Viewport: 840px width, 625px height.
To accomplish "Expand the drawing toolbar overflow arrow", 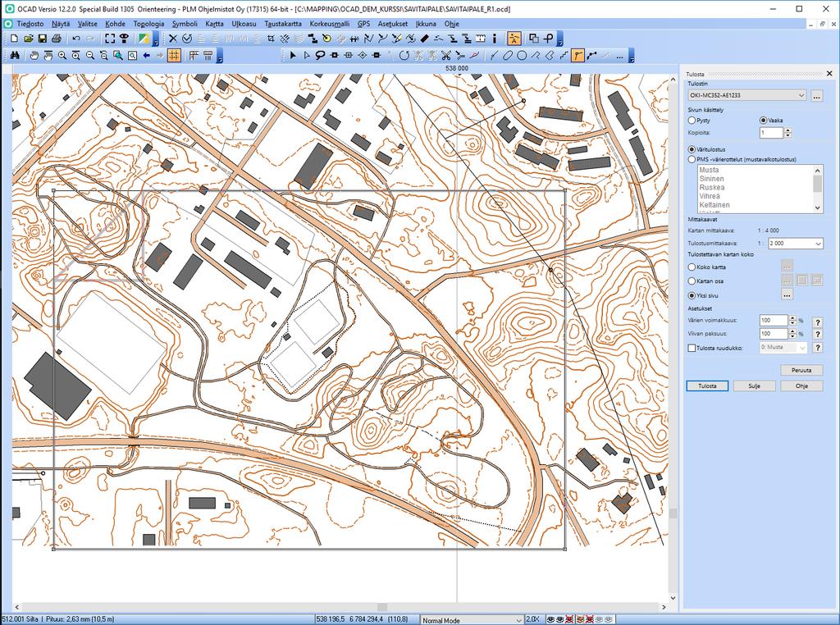I will coord(632,57).
